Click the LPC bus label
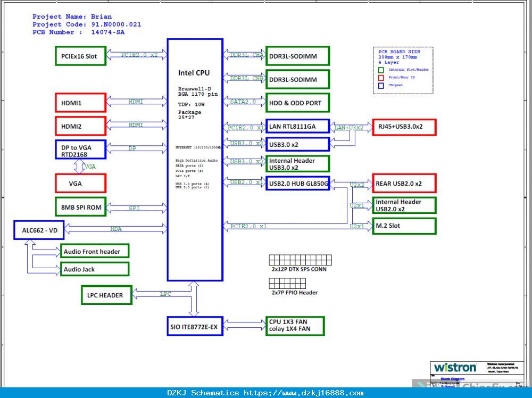 click(165, 294)
